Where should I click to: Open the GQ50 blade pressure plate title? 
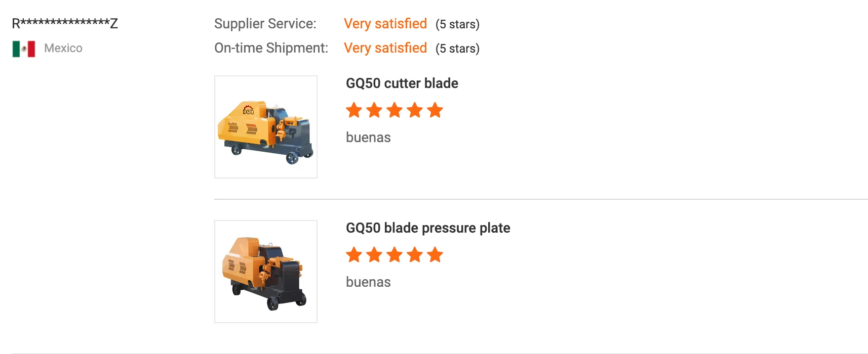coord(428,228)
